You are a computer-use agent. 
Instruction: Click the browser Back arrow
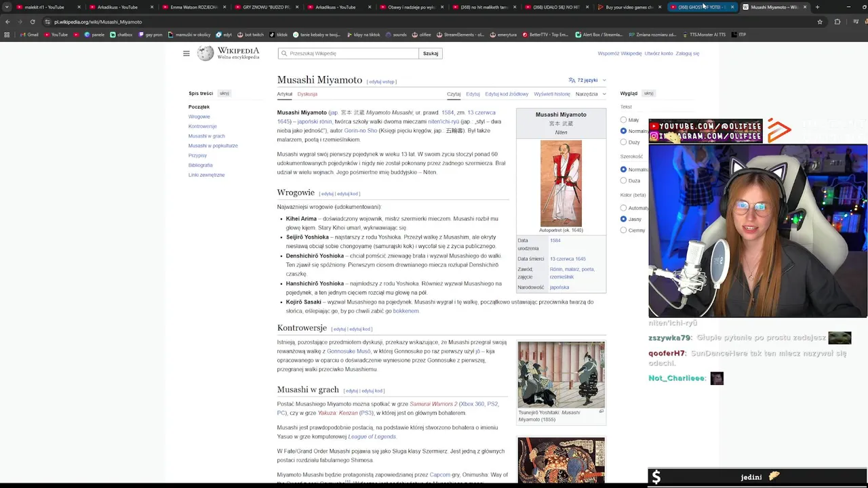7,22
